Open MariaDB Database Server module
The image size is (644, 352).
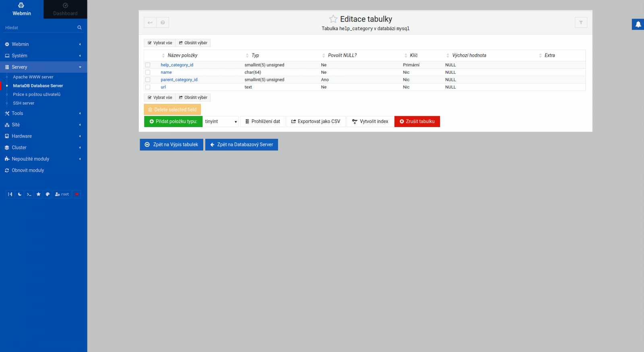pos(38,86)
